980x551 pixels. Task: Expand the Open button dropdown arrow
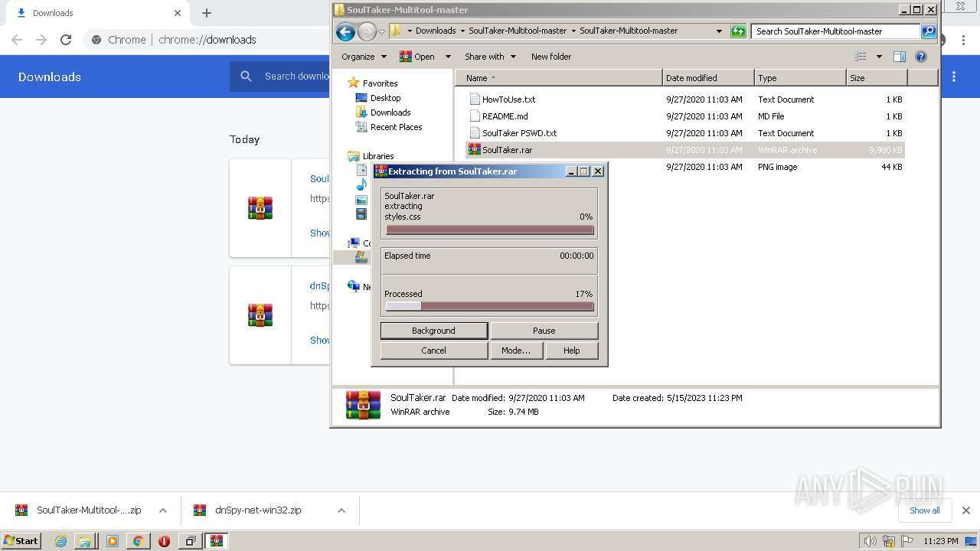click(x=448, y=57)
